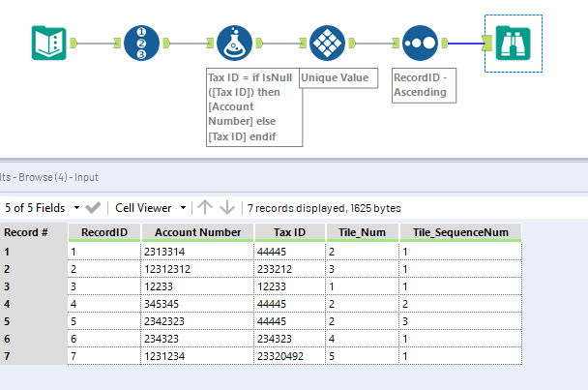Click the previous record up arrow
The image size is (588, 390).
205,207
